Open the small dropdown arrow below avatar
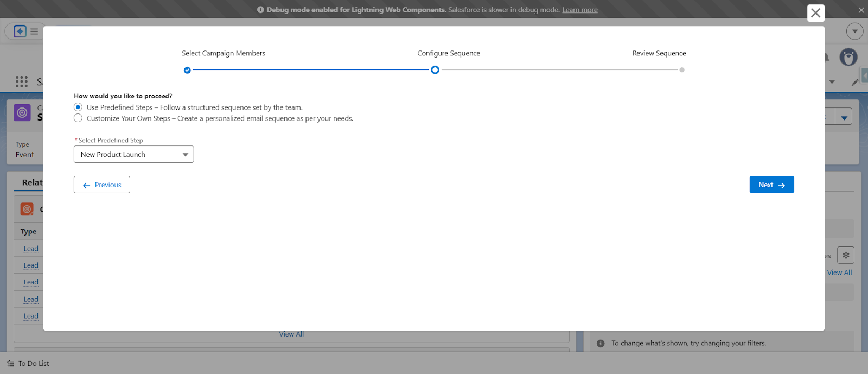 point(832,83)
